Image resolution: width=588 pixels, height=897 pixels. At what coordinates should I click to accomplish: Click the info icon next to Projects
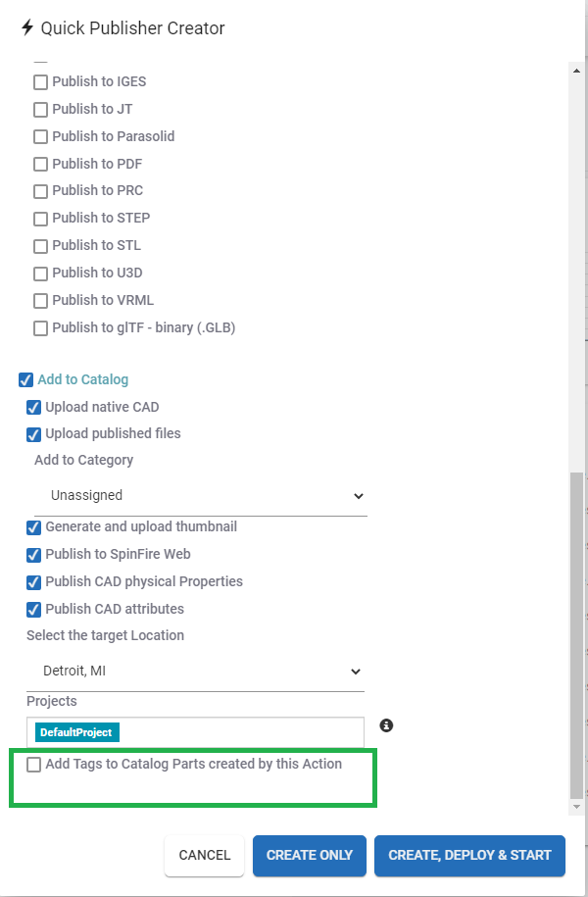387,725
